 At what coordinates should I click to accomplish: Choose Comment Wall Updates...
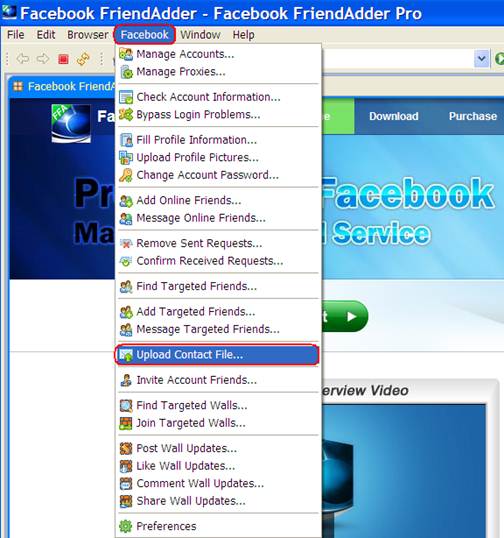218,483
